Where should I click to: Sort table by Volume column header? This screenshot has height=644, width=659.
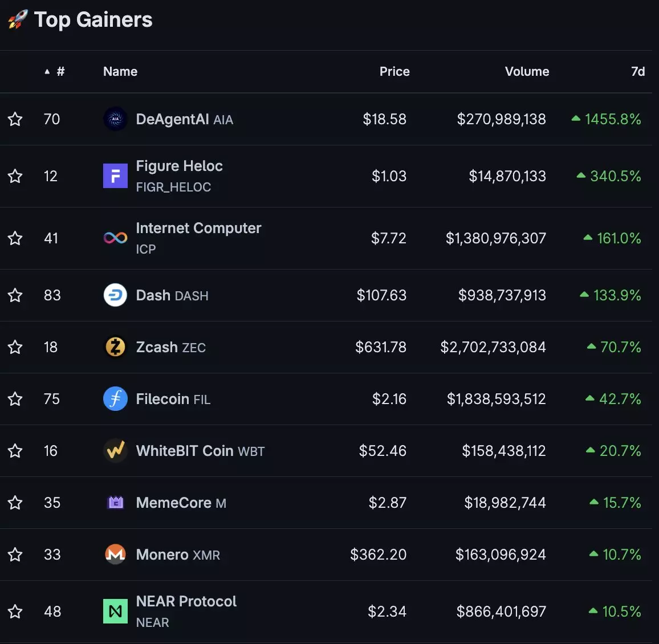(x=527, y=72)
